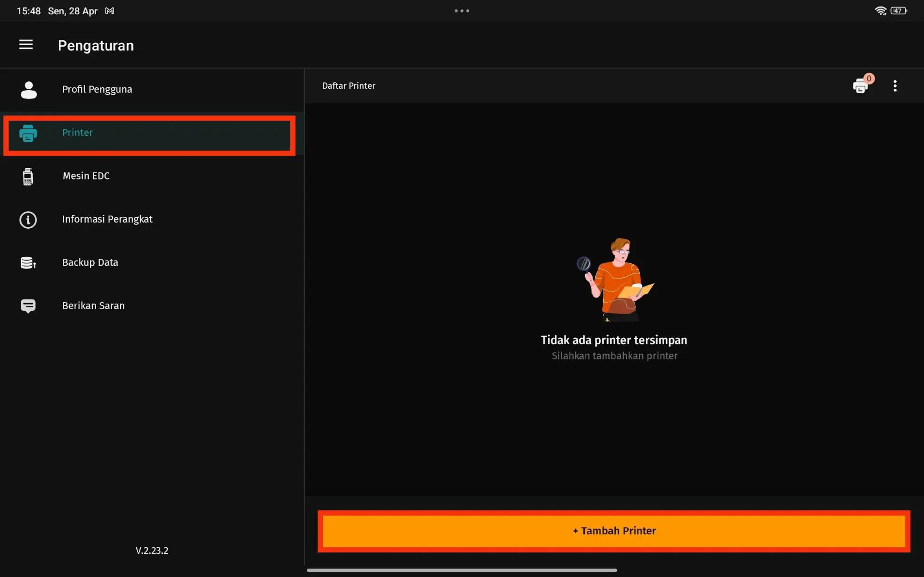This screenshot has width=924, height=577.
Task: Go to Informasi Perangkat section
Action: (x=107, y=219)
